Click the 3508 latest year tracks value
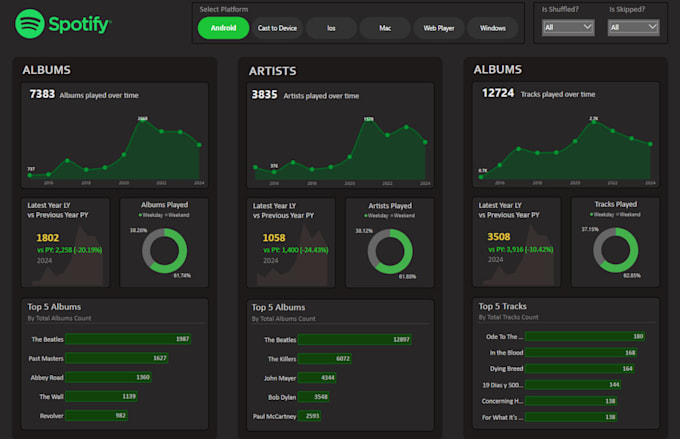 (499, 237)
